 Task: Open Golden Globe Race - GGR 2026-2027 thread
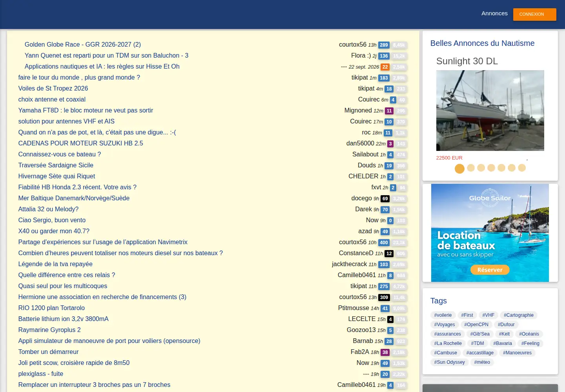pyautogui.click(x=83, y=45)
